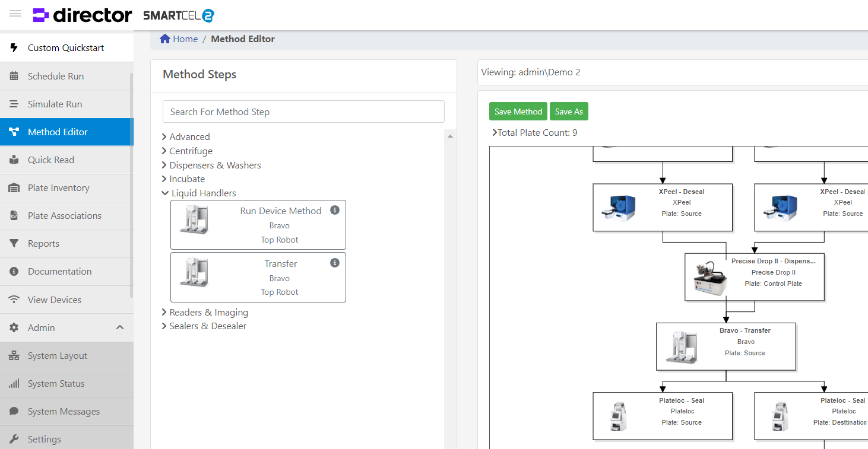Navigate to System Status
This screenshot has width=868, height=449.
click(66, 384)
